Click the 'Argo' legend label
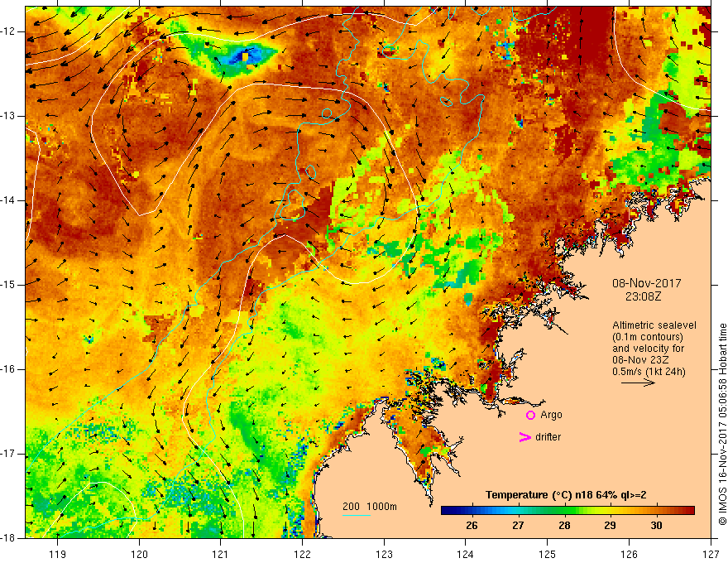This screenshot has width=728, height=563. [x=551, y=415]
